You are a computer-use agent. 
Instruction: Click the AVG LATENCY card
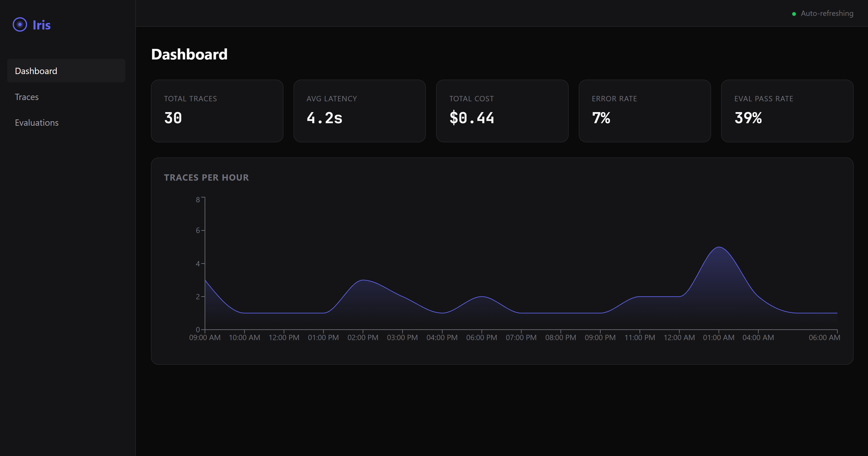(360, 111)
